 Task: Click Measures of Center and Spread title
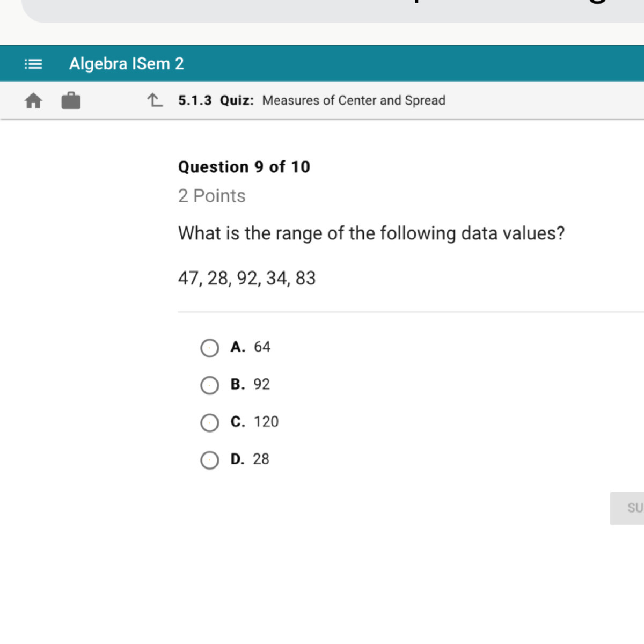[x=354, y=100]
